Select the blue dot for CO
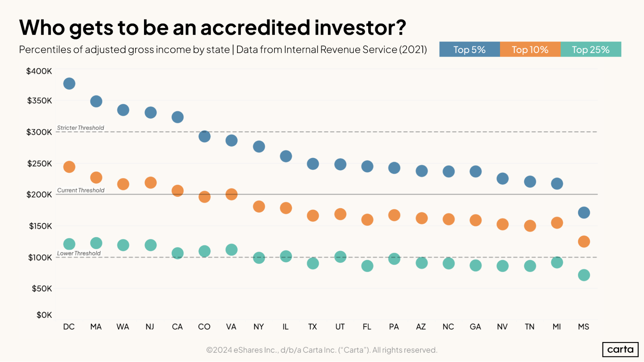Screen dimensions: 644x362 [x=205, y=136]
